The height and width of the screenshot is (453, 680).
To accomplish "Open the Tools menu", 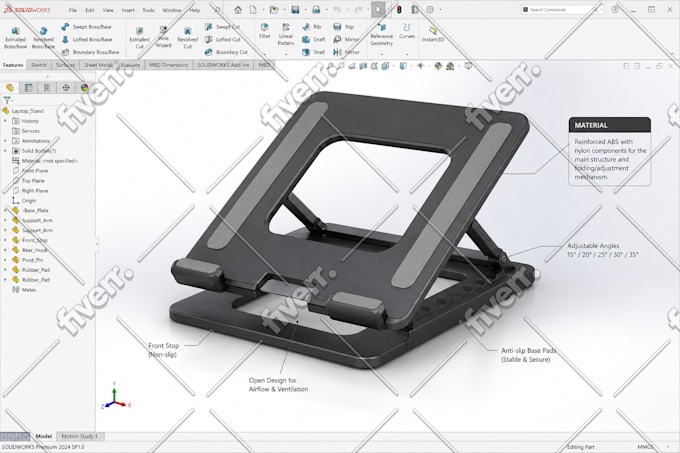I will pyautogui.click(x=148, y=10).
